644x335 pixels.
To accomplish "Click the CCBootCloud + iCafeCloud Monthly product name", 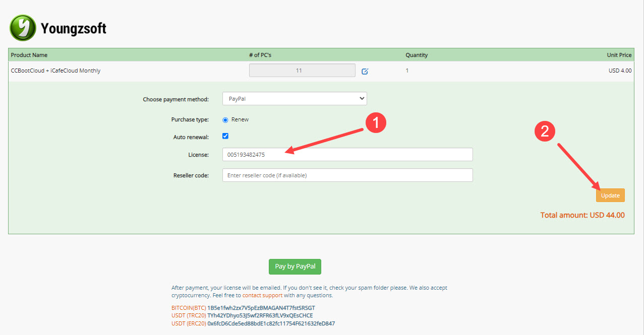I will tap(55, 71).
